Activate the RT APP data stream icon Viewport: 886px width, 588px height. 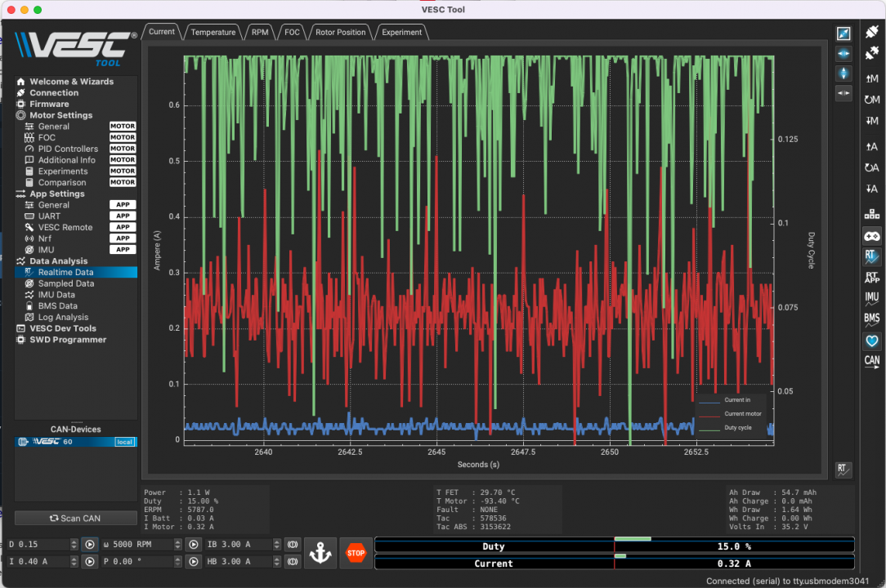click(870, 278)
